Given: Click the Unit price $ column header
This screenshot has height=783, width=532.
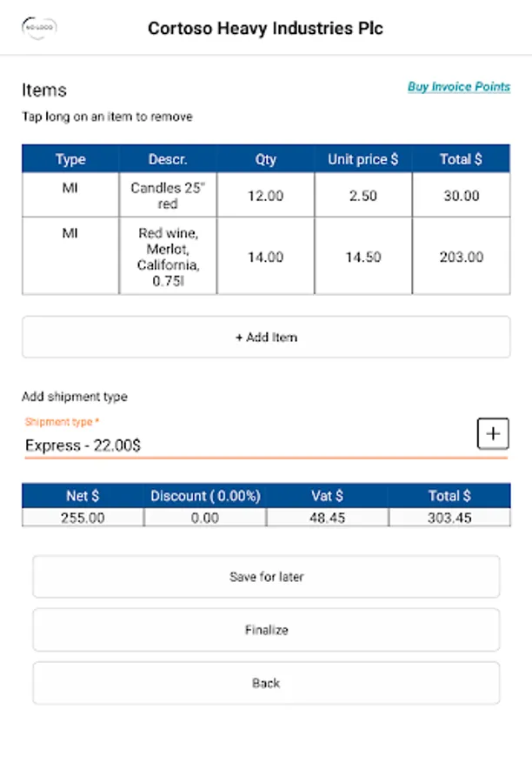Looking at the screenshot, I should (362, 159).
